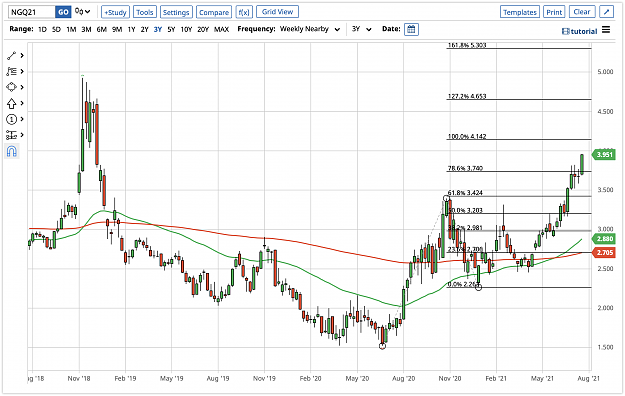Click the GO button
Viewport: 625px width, 396px height.
click(x=63, y=12)
